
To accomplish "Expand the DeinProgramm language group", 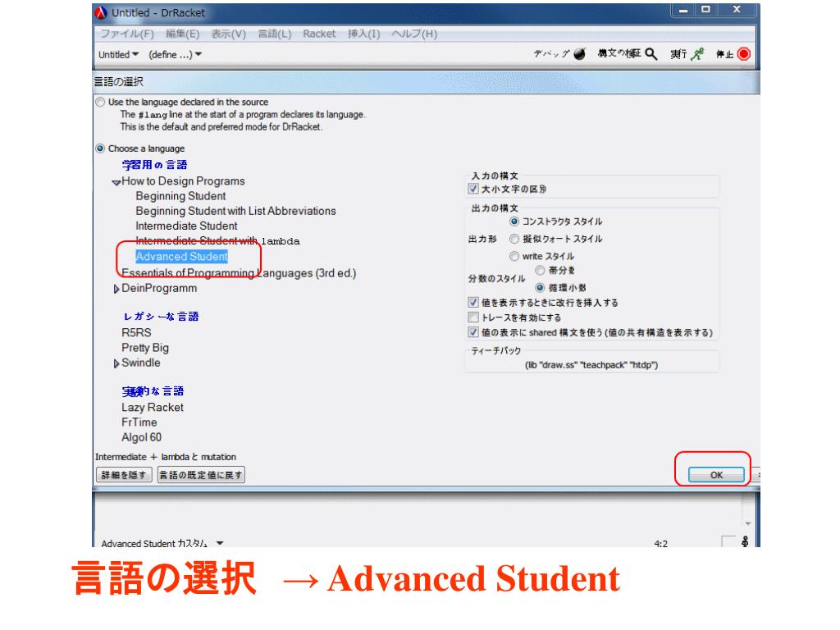I will coord(116,289).
